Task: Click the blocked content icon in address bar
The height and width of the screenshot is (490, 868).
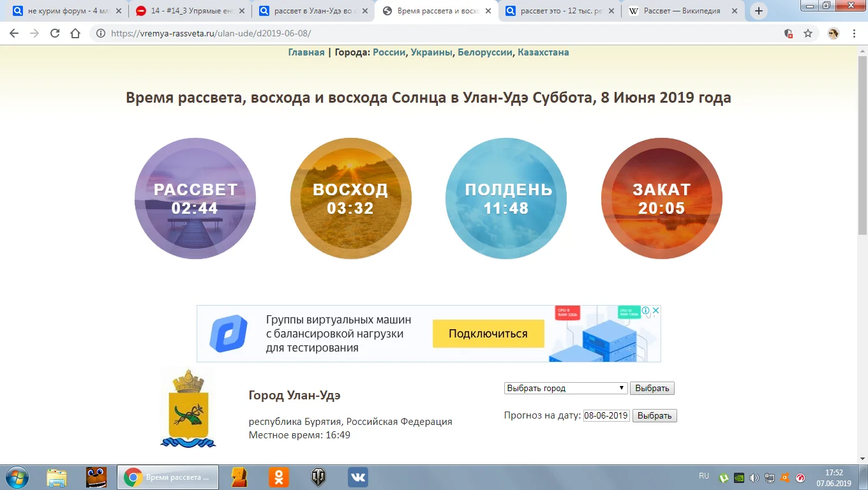Action: [788, 33]
